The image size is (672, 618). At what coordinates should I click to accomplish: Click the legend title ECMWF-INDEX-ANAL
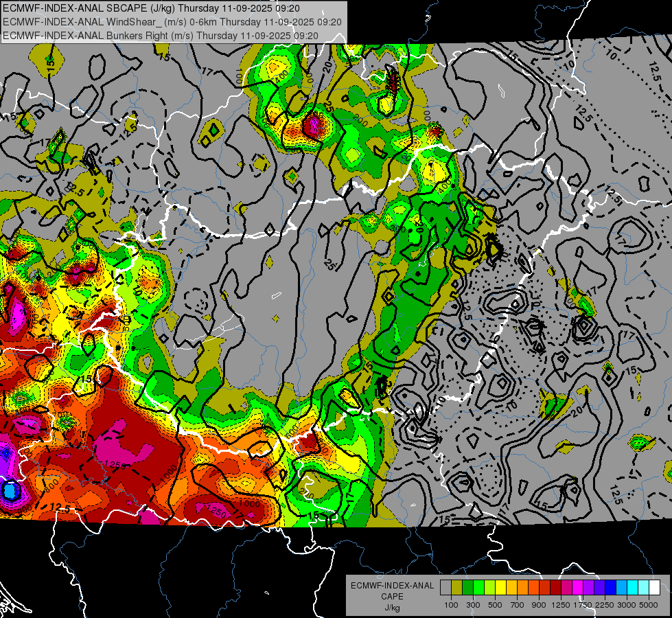coord(392,586)
